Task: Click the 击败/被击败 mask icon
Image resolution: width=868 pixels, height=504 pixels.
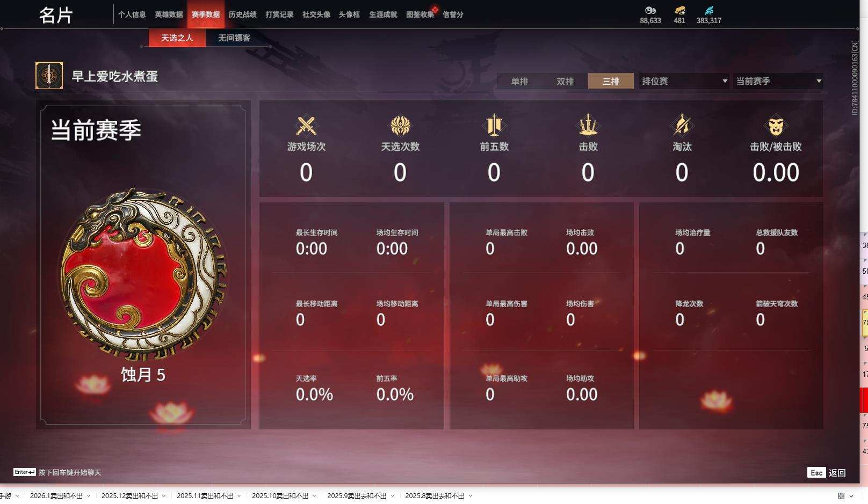Action: tap(776, 126)
